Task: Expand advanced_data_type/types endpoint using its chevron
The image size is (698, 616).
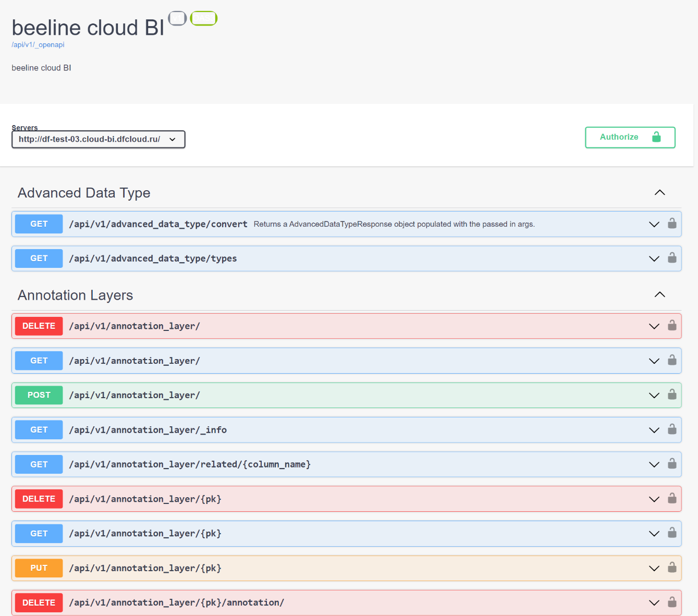Action: point(654,258)
